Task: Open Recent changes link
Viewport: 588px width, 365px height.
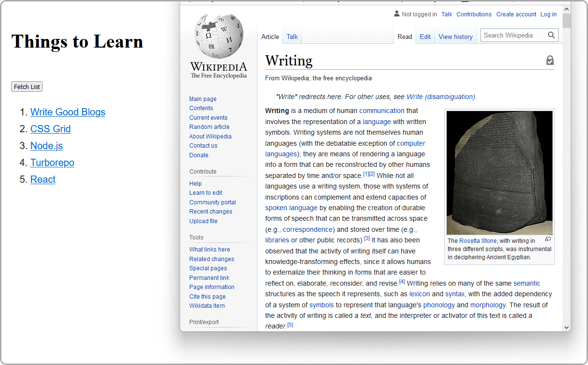Action: point(210,212)
